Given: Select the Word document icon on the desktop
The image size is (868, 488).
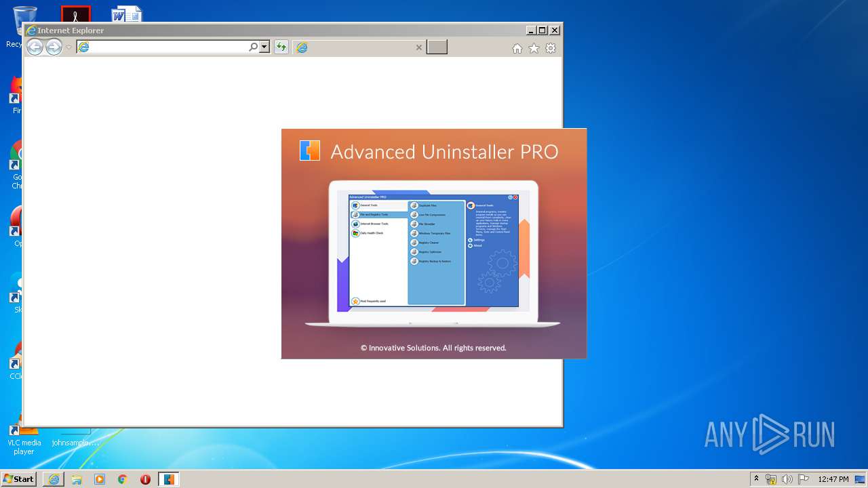Looking at the screenshot, I should 127,14.
